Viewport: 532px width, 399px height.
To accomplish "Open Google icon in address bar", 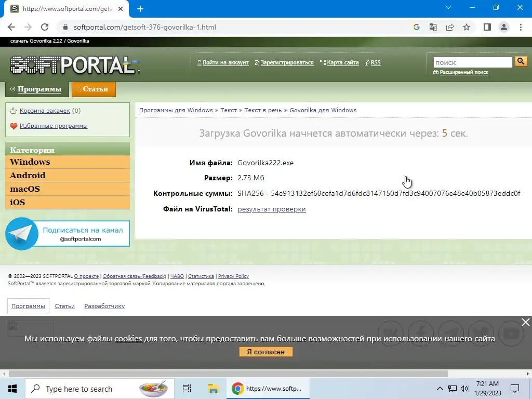I will pos(417,27).
